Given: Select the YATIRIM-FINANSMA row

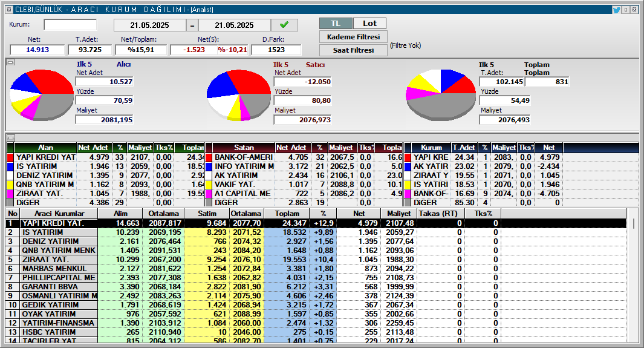Looking at the screenshot, I should tap(316, 323).
